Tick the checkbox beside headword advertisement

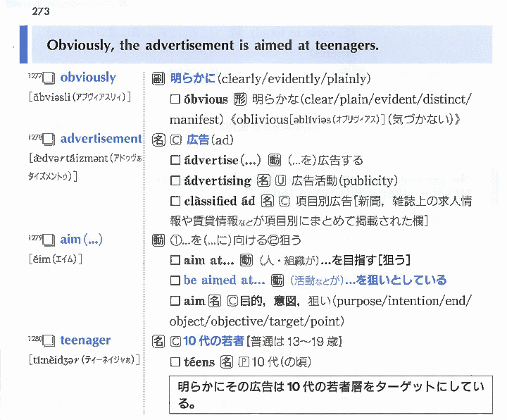49,140
